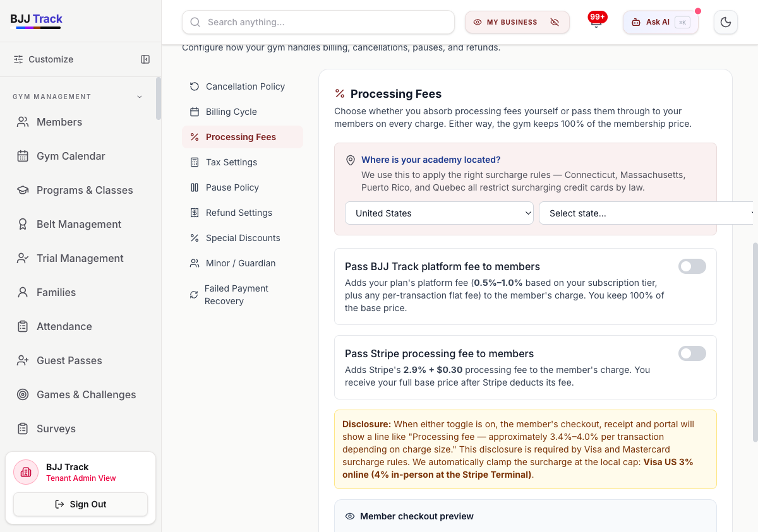Click the Families person icon
758x532 pixels.
tap(23, 292)
